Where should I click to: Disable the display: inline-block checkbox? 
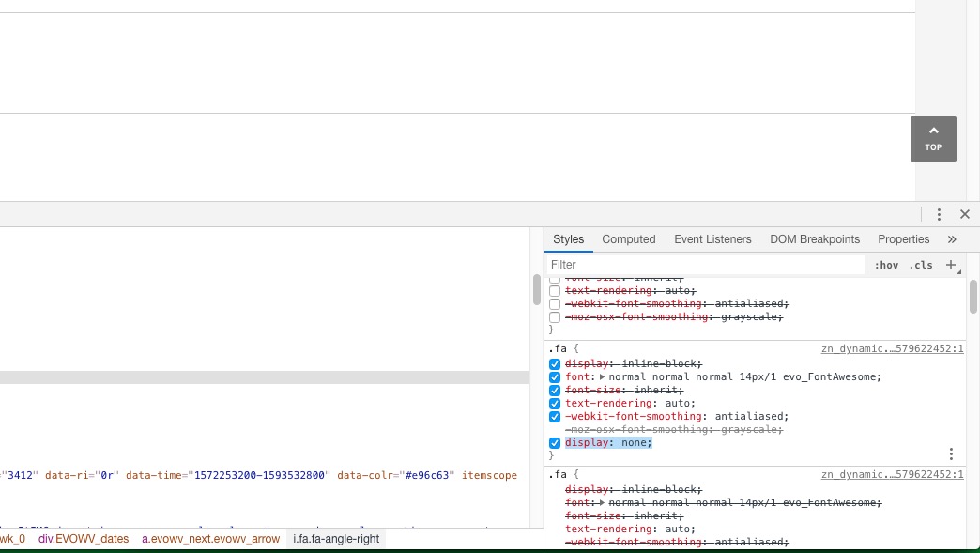click(x=555, y=364)
